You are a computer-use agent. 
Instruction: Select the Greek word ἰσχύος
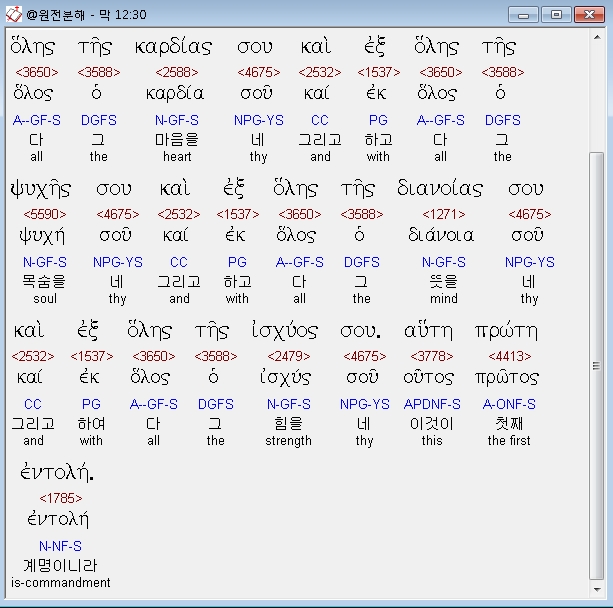pos(285,331)
